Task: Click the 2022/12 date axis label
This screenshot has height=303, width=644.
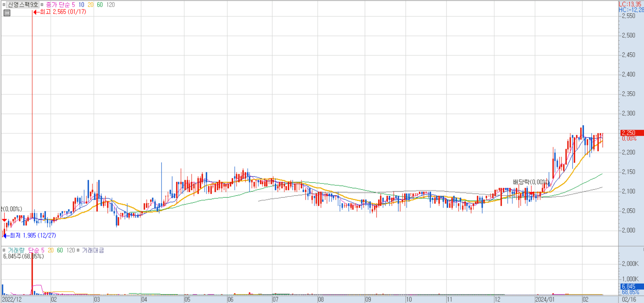Action: [12, 299]
